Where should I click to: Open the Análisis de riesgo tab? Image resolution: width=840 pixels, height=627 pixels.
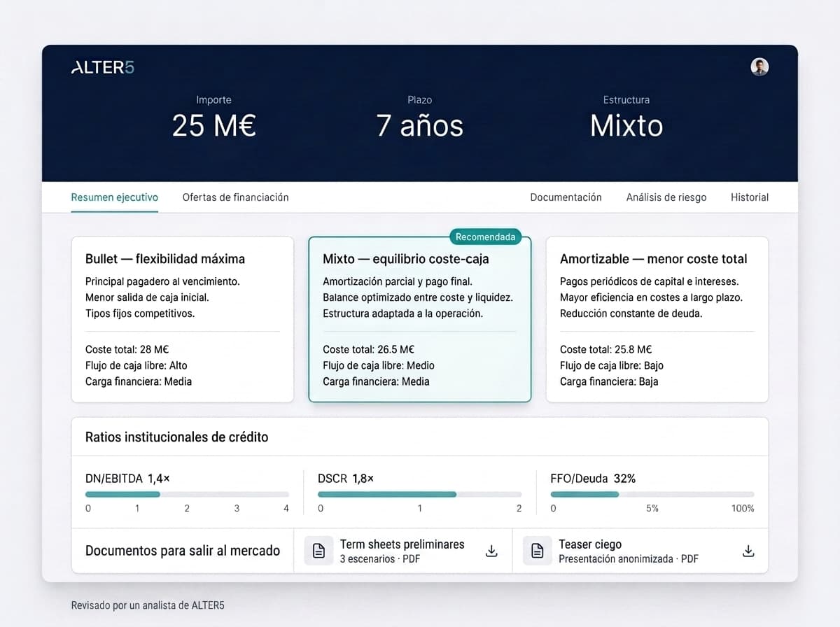[x=666, y=197]
